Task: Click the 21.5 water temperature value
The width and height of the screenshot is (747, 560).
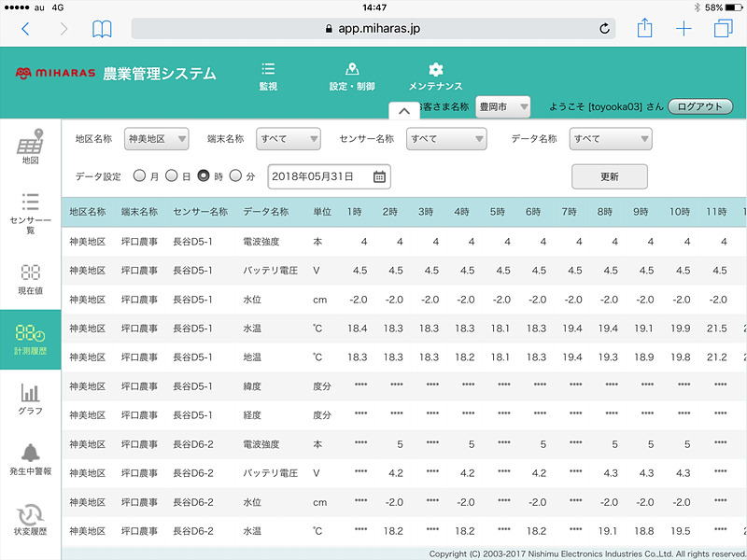Action: coord(717,329)
